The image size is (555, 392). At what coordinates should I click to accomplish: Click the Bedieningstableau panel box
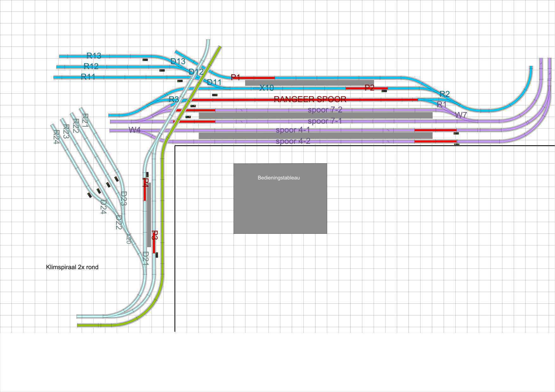[x=280, y=198]
